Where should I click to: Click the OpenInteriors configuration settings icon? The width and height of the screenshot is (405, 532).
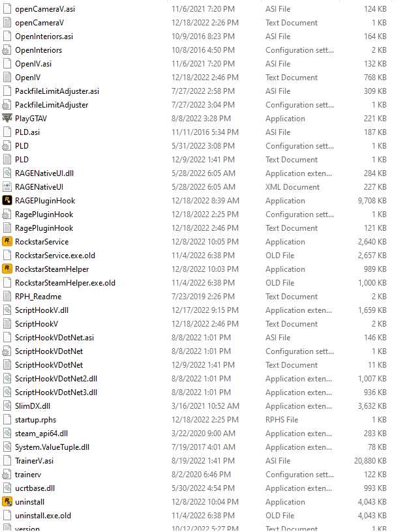point(7,50)
